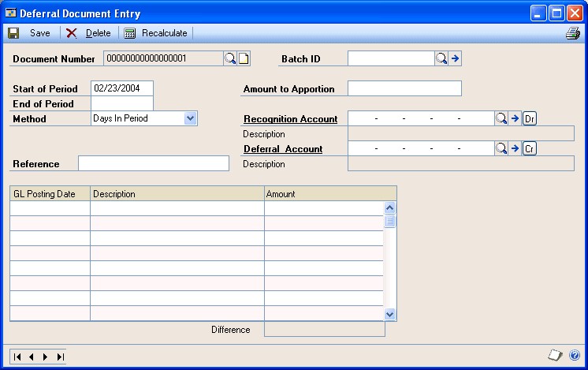Click first row GL Posting Date cell
This screenshot has height=370, width=588.
pos(50,208)
